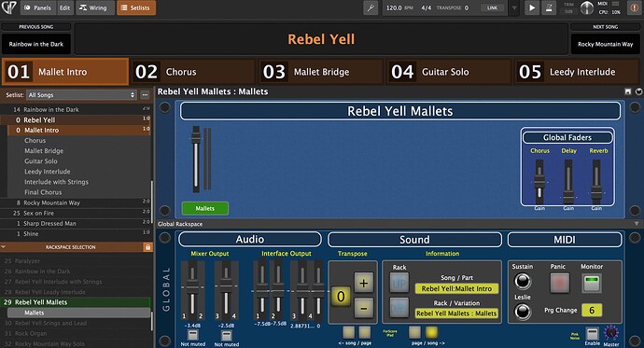The image size is (644, 348).
Task: Decrease transpose with the minus button
Action: coord(363,308)
